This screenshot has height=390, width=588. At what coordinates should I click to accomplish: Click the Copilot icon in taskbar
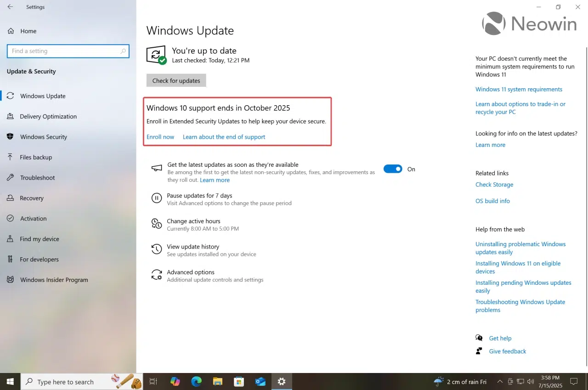click(175, 381)
